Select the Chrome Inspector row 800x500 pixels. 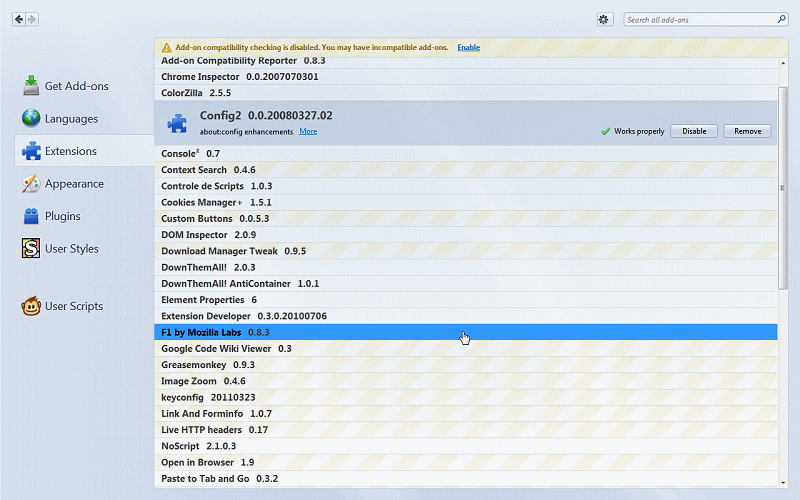466,77
